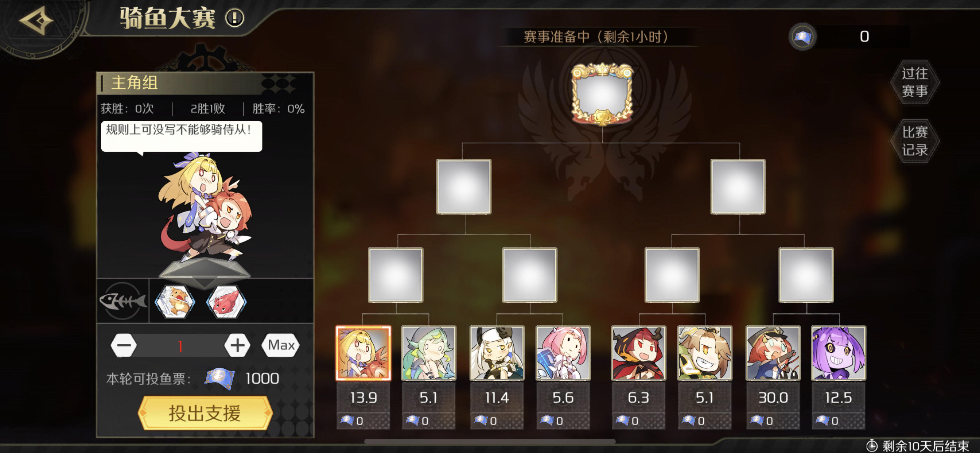This screenshot has height=453, width=980.
Task: Open 过往赛事 past events
Action: (915, 82)
